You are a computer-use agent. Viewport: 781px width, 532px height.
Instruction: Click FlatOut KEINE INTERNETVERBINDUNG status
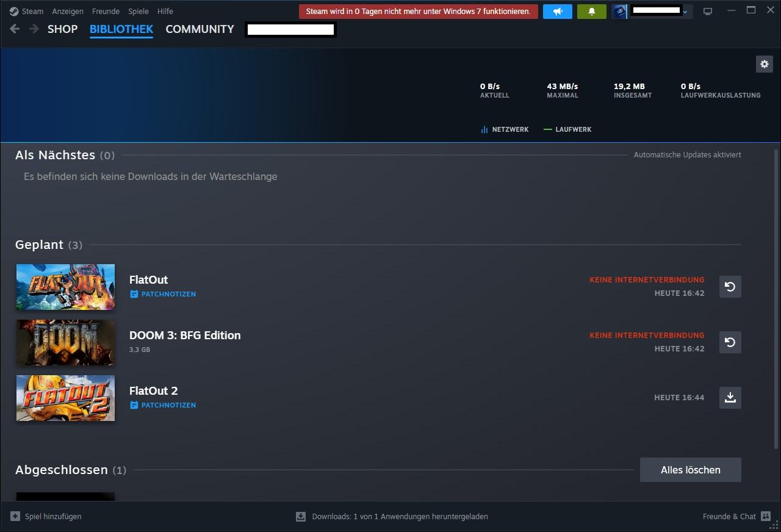pyautogui.click(x=647, y=280)
